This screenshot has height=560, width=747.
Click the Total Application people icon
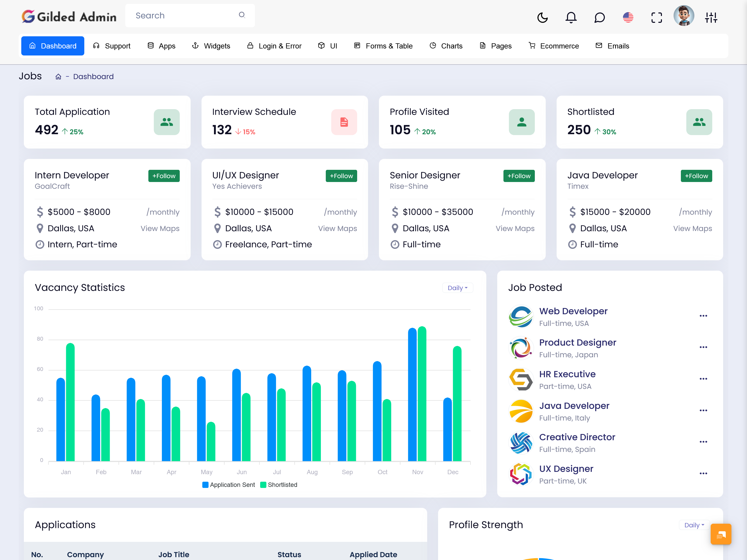click(167, 122)
